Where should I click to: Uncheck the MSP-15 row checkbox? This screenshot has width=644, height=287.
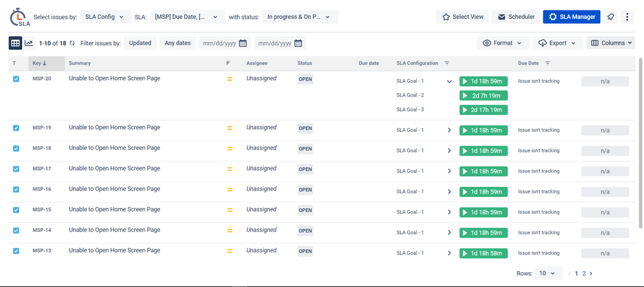(16, 209)
